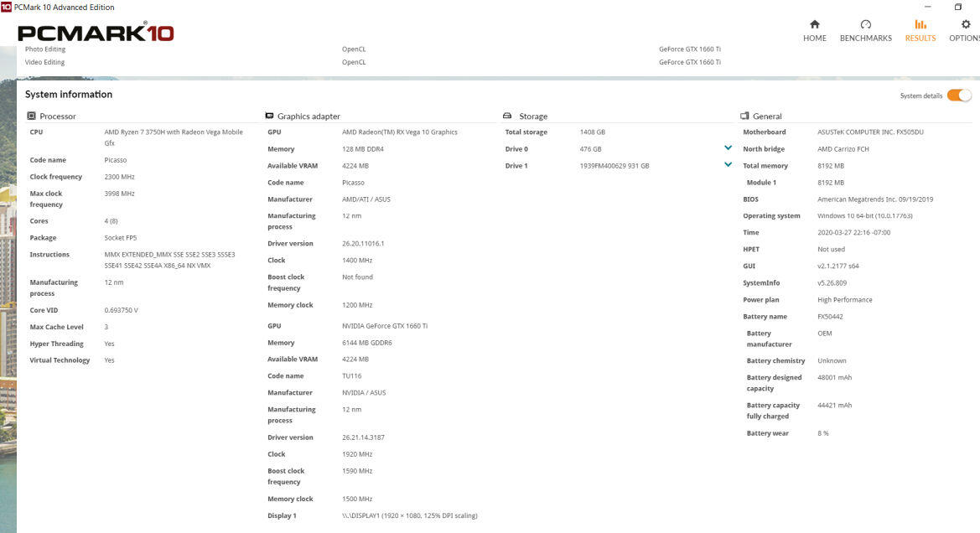
Task: Select total storage value '1408 GB'
Action: 593,132
